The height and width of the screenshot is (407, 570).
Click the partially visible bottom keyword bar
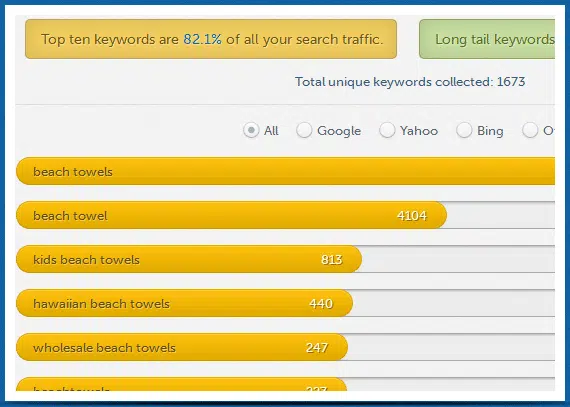click(182, 384)
